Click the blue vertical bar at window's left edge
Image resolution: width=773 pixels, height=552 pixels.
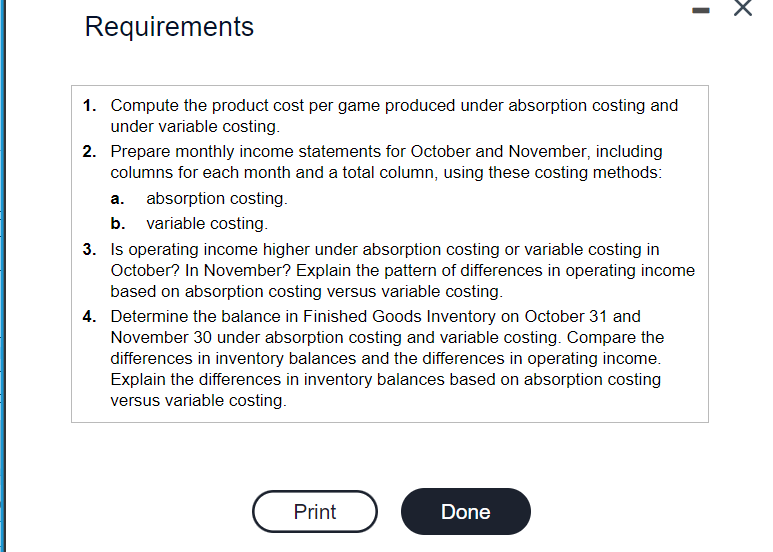coord(3,276)
